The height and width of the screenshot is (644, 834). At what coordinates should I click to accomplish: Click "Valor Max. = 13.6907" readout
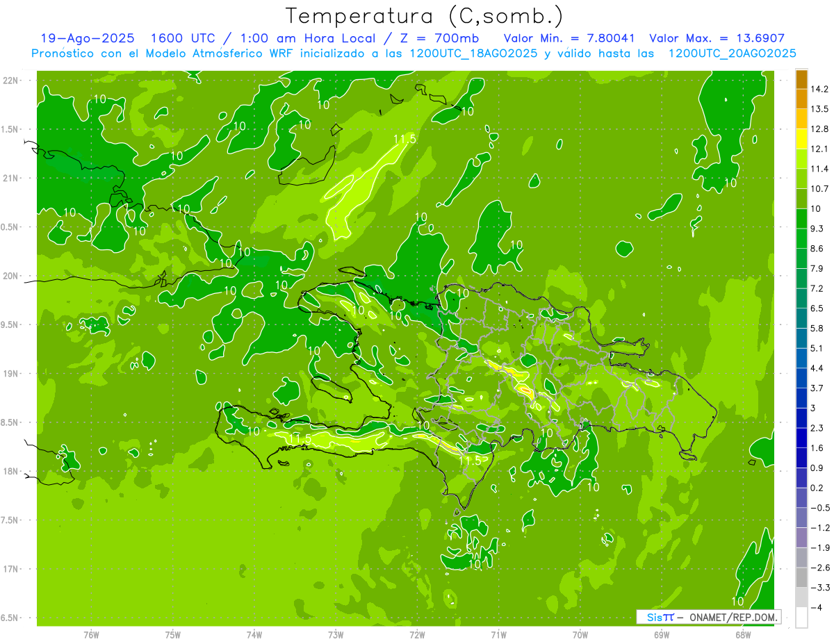(x=717, y=38)
